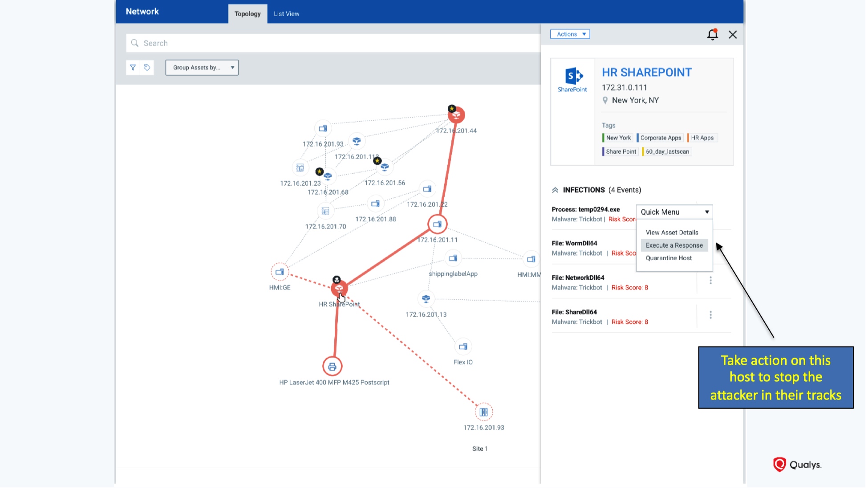Click the 172.31.0.111 IP address
Viewport: 868px width, 490px height.
(625, 88)
